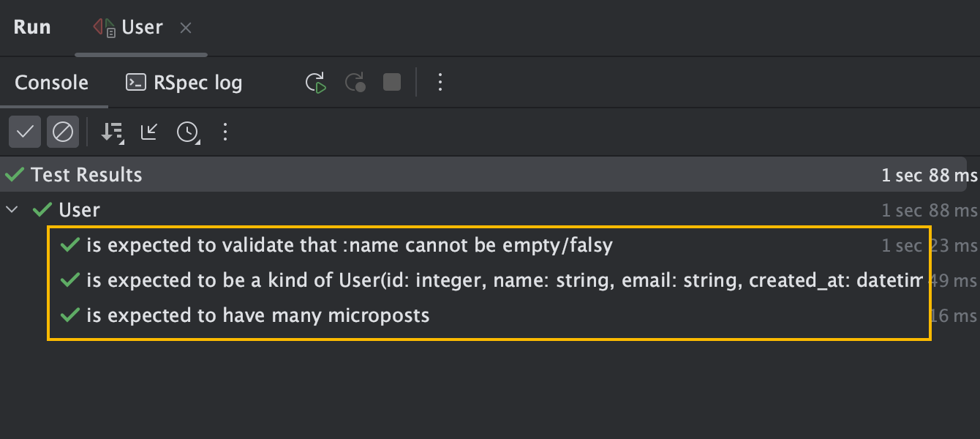Toggle the Show Ignored tests filter
Image resolution: width=980 pixels, height=439 pixels.
pyautogui.click(x=63, y=132)
